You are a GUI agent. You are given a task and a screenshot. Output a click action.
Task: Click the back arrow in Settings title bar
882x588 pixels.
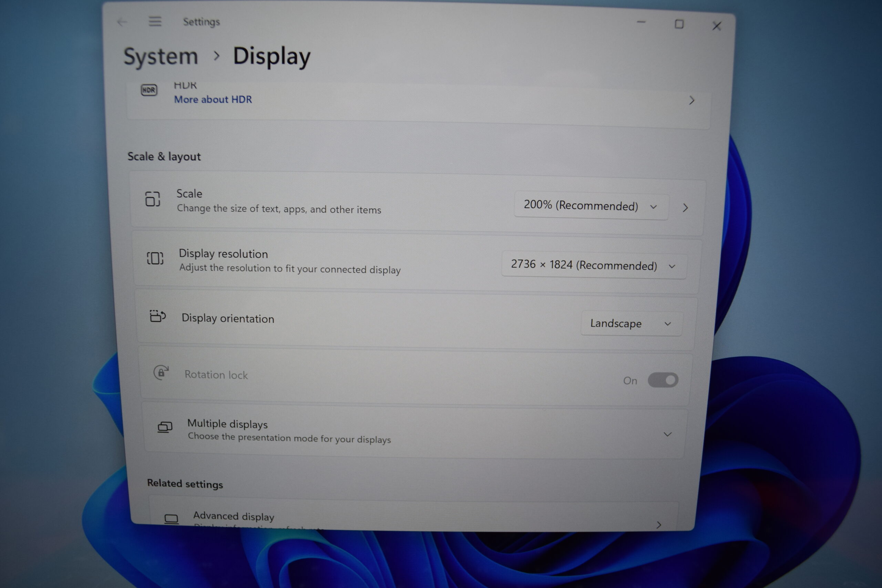122,22
